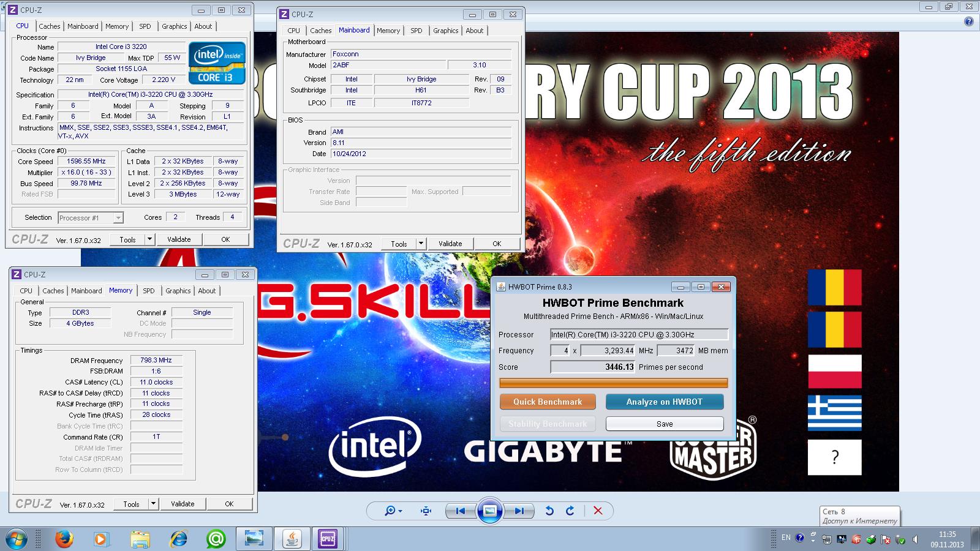Click the question mark flag box

tap(834, 457)
